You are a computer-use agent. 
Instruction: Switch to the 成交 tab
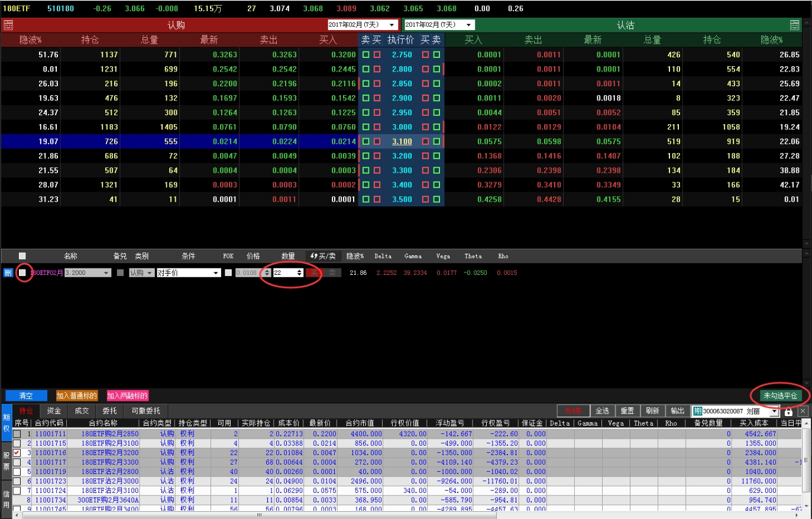coord(82,411)
